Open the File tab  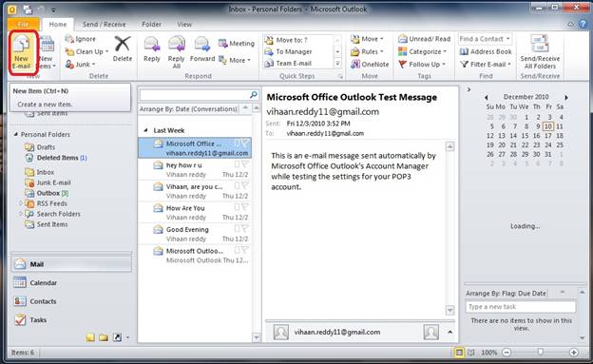click(23, 24)
